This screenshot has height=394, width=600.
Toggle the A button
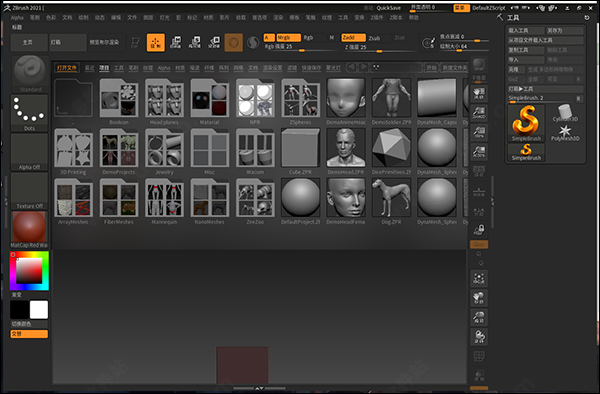[x=269, y=37]
